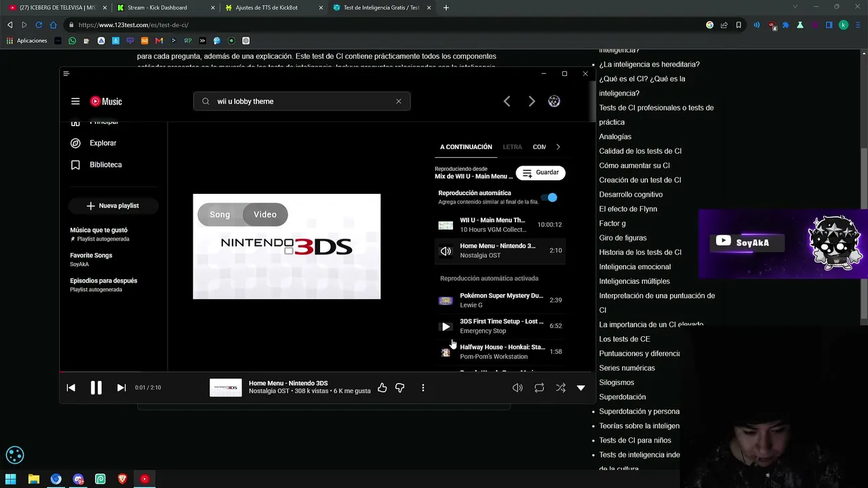Expand the browser tab search dropdown

[x=795, y=7]
